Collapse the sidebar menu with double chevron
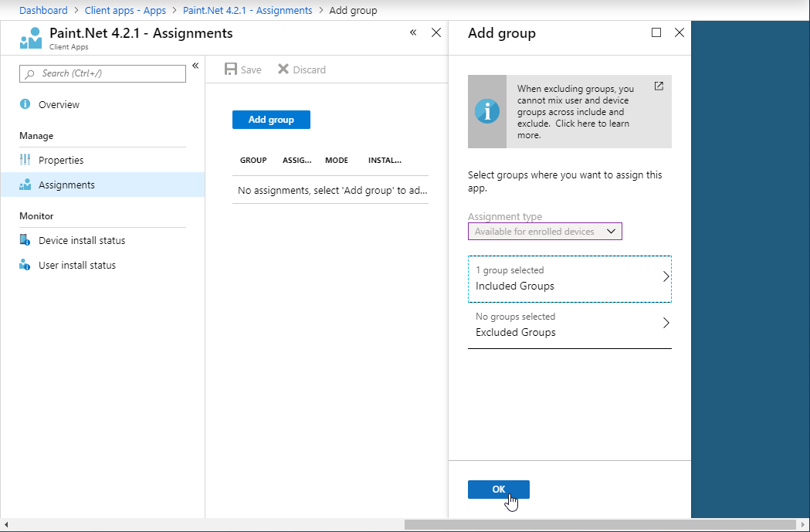 click(x=195, y=66)
